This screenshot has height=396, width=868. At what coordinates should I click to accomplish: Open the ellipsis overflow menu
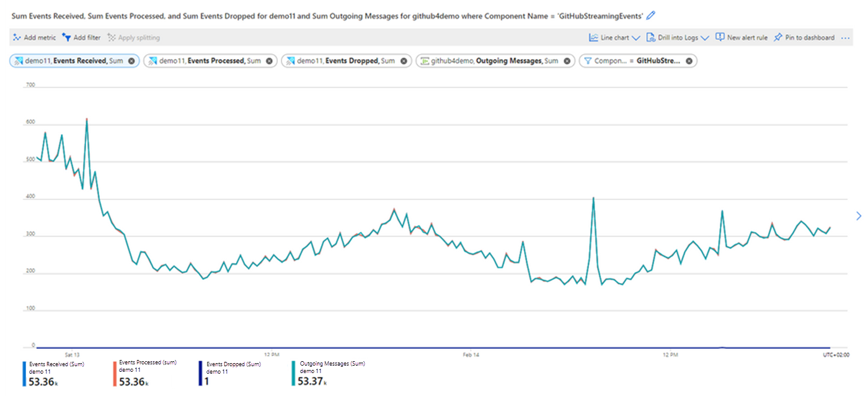(845, 37)
